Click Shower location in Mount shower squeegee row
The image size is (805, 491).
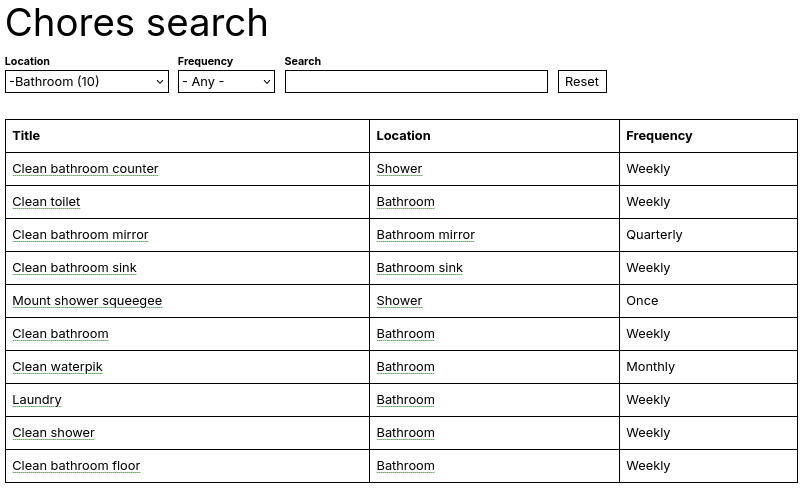(399, 301)
